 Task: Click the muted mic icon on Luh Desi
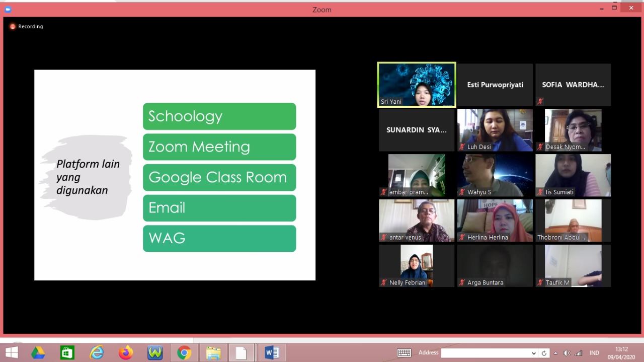click(x=462, y=147)
